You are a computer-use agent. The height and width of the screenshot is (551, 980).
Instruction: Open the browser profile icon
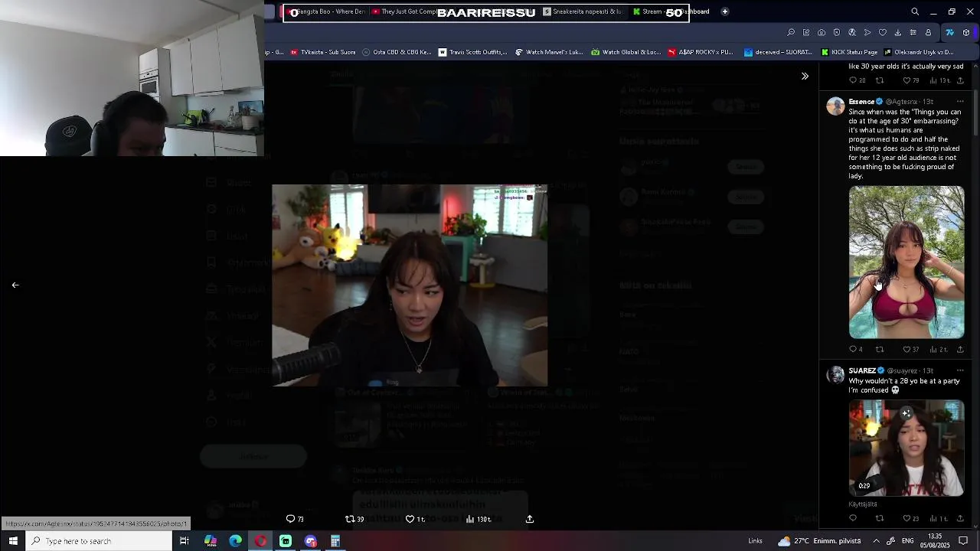click(x=928, y=32)
